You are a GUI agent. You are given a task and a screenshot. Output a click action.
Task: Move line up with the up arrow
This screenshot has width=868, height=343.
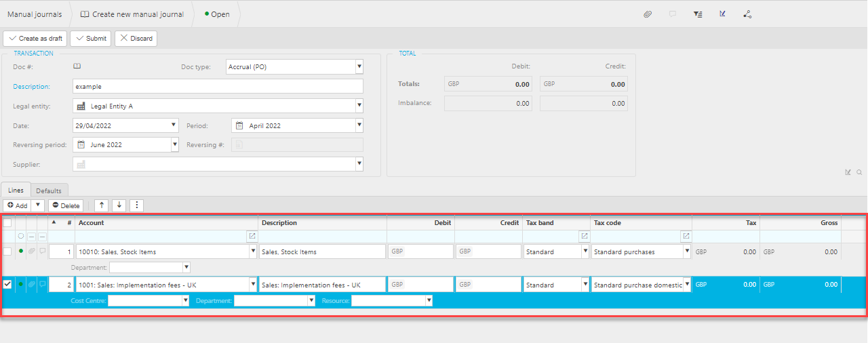101,205
